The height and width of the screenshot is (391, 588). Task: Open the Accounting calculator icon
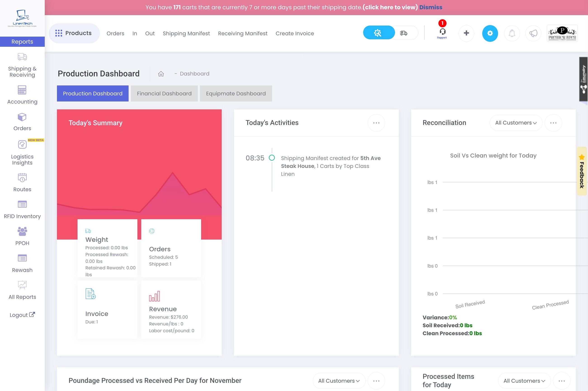(x=22, y=90)
